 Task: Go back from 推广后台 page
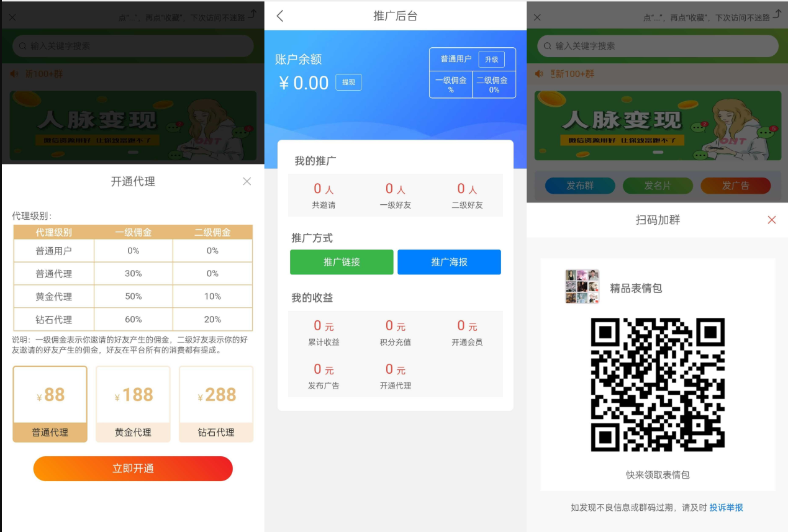[280, 16]
